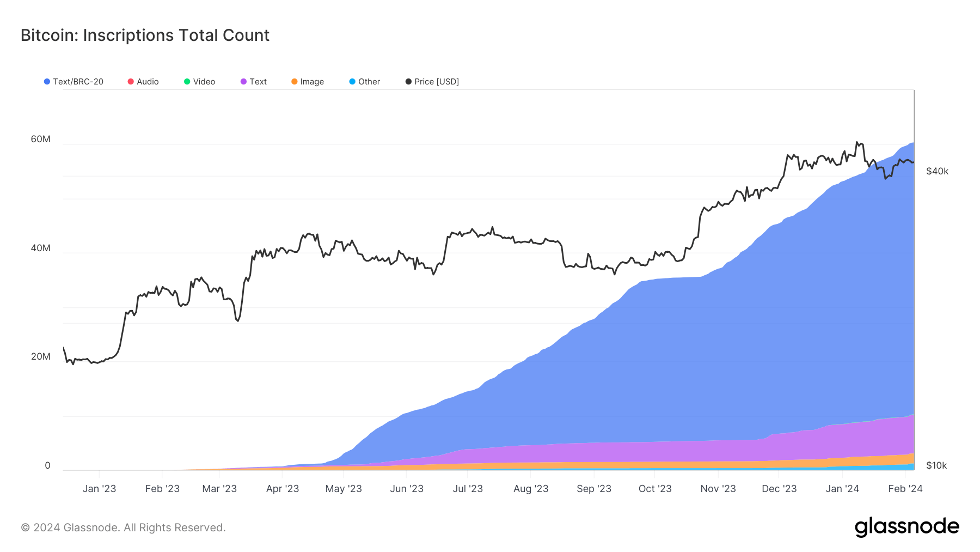Screen dimensions: 980x552
Task: Click the red Audio legend dot
Action: tap(130, 81)
